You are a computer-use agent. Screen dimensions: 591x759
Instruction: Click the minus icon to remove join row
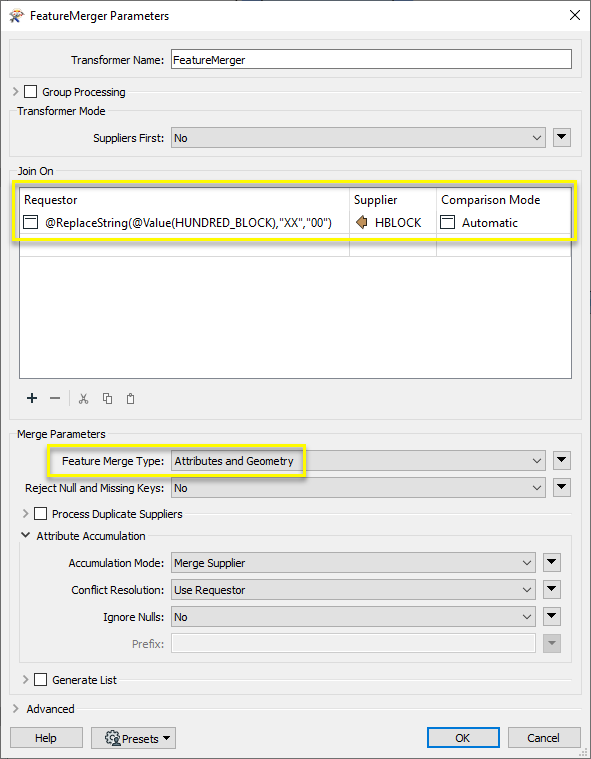point(55,398)
